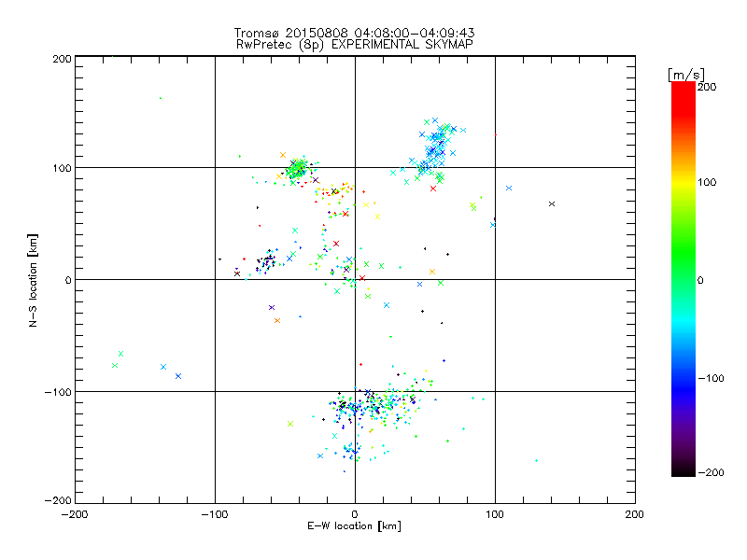Viewport: 747px width, 560px height.
Task: Click the small green dot in the upper left area
Action: point(161,98)
